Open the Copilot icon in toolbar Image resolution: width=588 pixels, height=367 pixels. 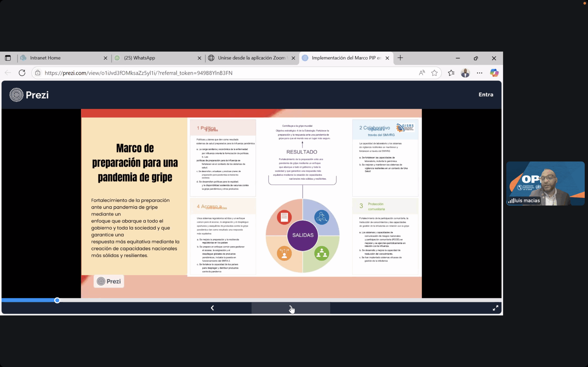[494, 73]
